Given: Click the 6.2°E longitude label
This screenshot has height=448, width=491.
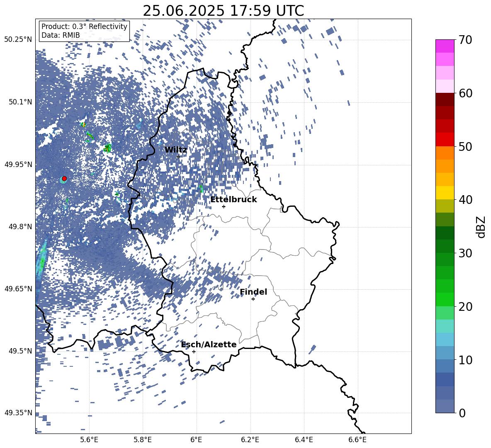Looking at the screenshot, I should click(250, 440).
